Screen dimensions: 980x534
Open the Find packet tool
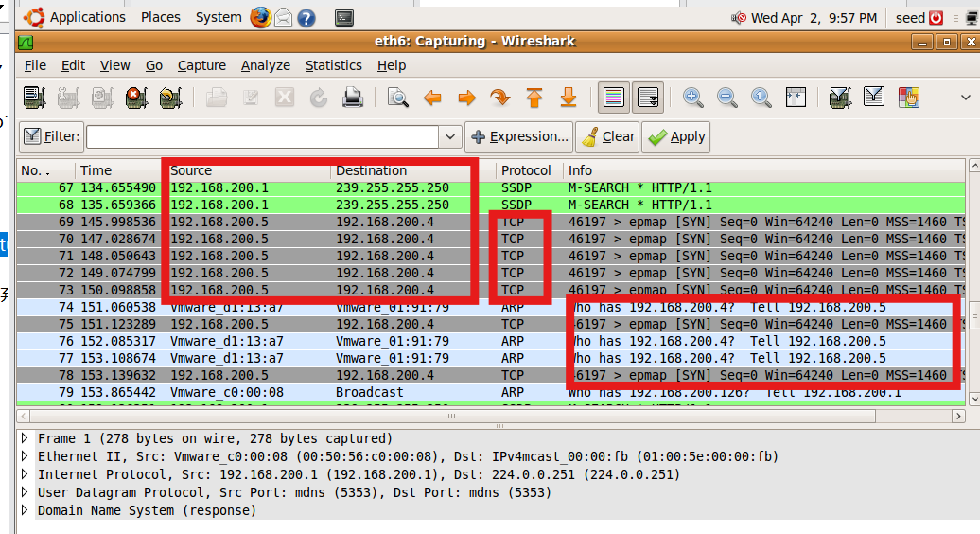pyautogui.click(x=398, y=98)
